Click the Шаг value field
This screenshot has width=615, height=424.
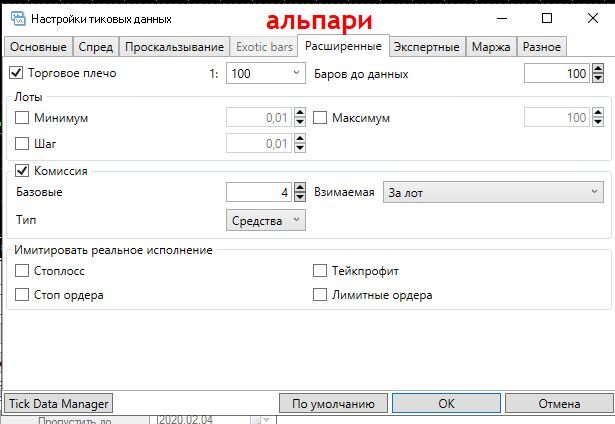tap(258, 143)
